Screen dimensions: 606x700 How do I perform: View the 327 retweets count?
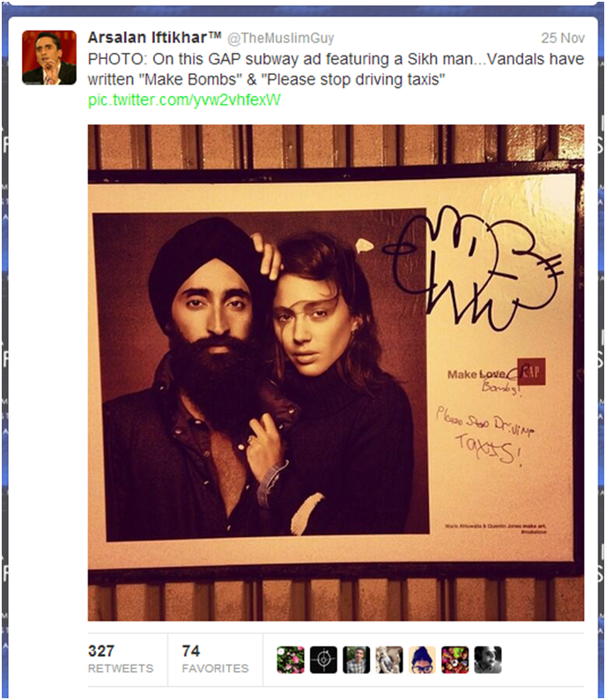(x=101, y=651)
